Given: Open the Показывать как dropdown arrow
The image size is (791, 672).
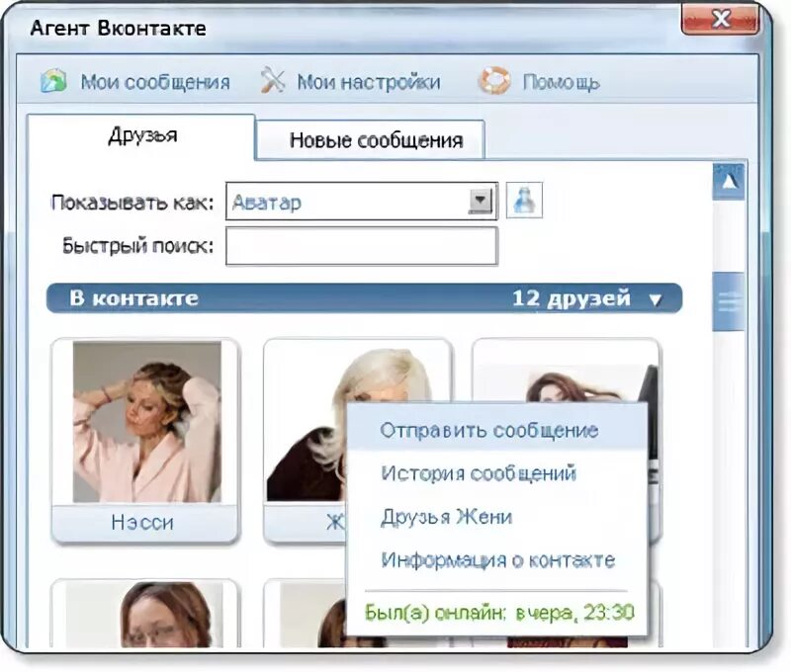Looking at the screenshot, I should (481, 201).
